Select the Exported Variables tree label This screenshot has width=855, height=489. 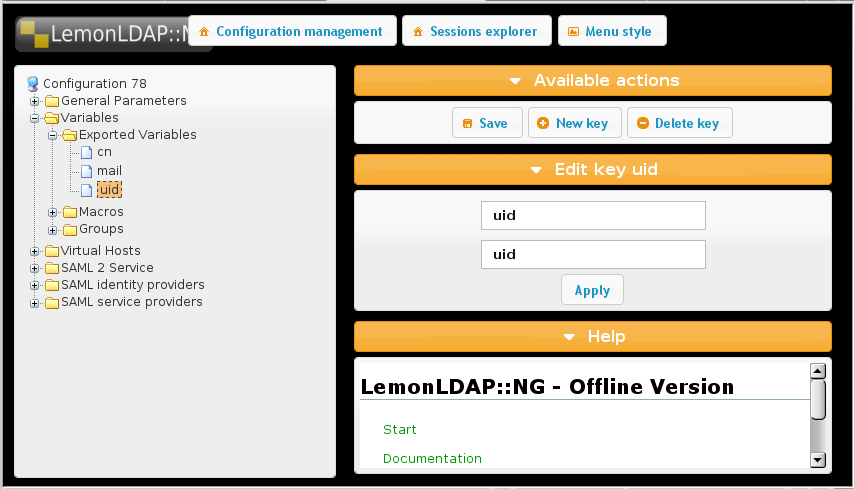138,135
